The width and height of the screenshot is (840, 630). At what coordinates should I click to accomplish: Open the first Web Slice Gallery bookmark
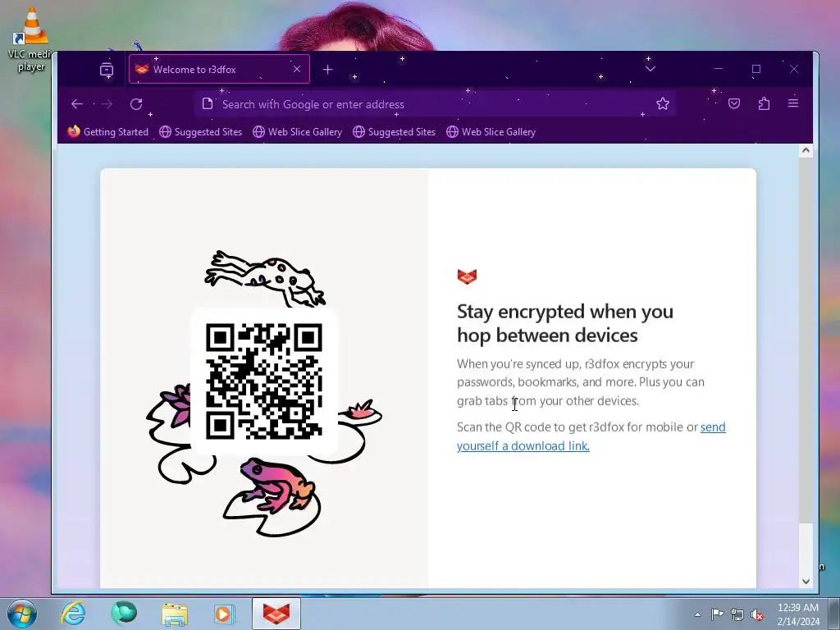click(297, 132)
